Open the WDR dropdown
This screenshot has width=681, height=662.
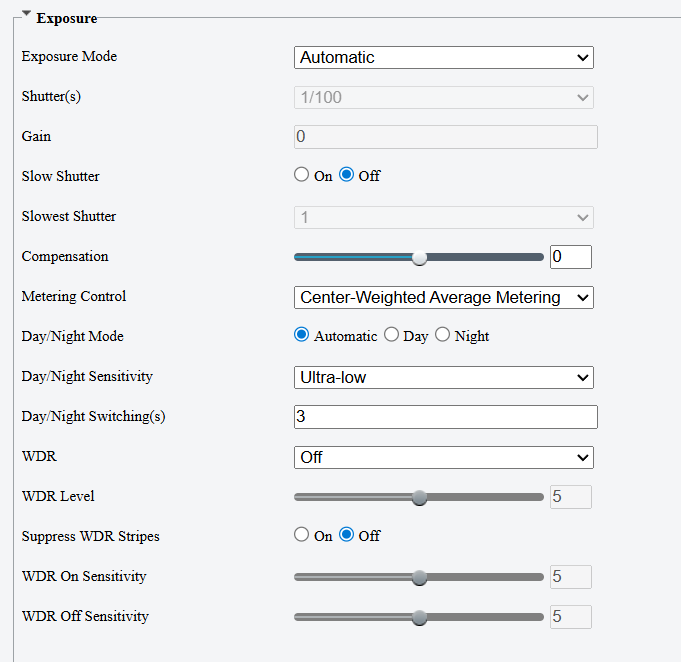(x=443, y=457)
